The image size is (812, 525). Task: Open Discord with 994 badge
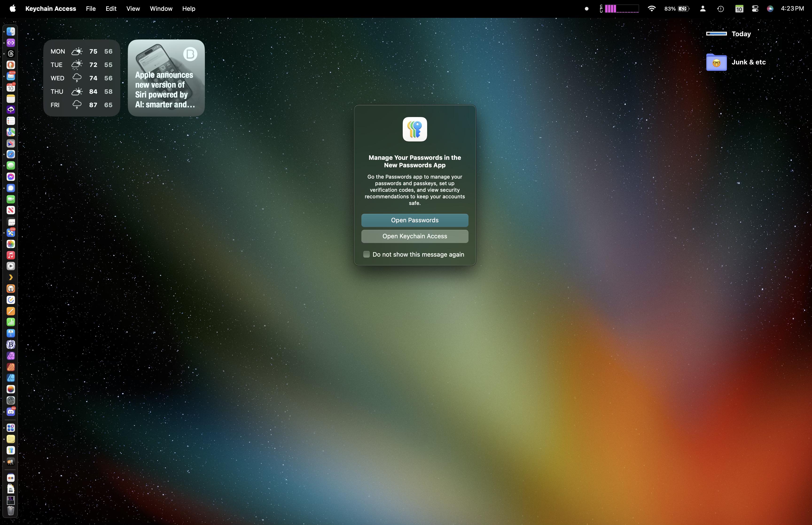tap(11, 411)
